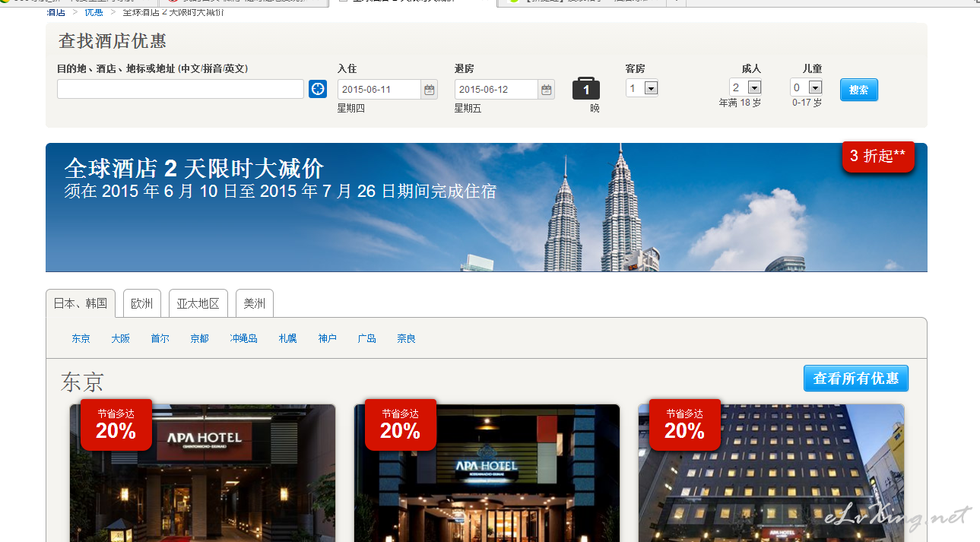Open the 大阪 city link

tap(120, 339)
